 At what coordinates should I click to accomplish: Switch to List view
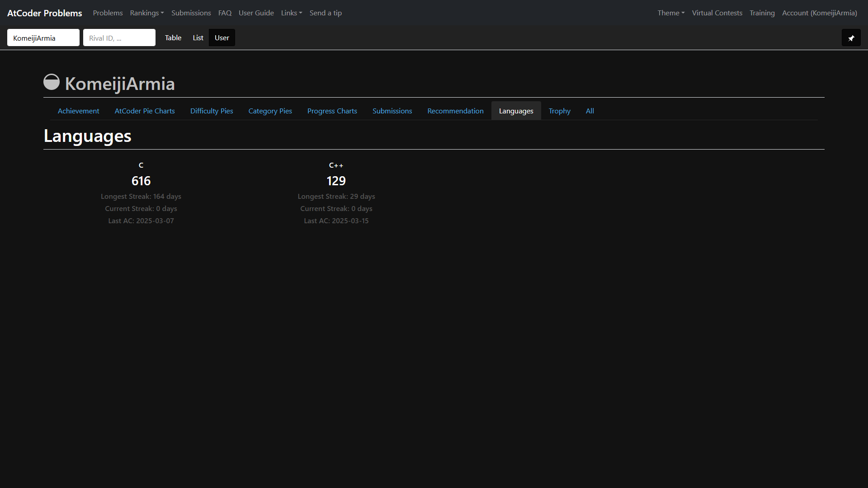198,38
